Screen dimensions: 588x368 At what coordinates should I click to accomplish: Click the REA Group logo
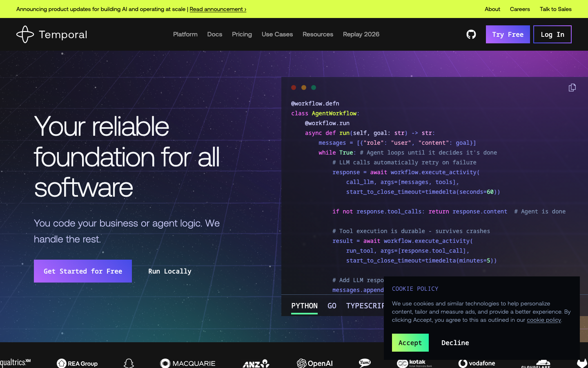point(77,363)
